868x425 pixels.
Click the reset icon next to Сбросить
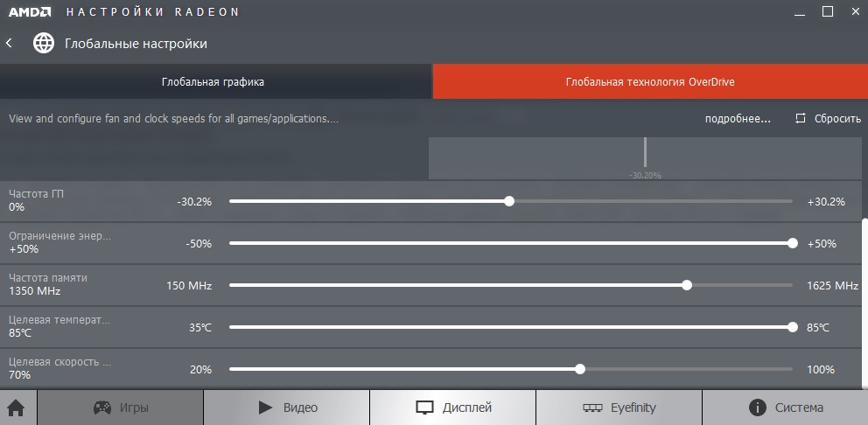(801, 118)
